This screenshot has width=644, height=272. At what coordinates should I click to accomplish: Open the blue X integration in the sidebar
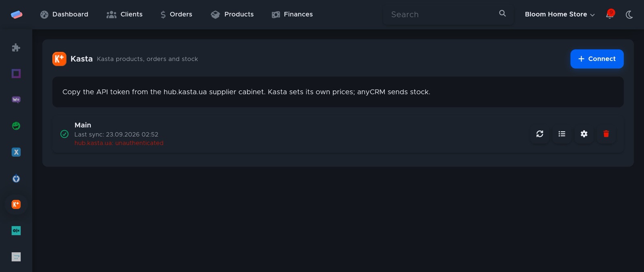[16, 152]
